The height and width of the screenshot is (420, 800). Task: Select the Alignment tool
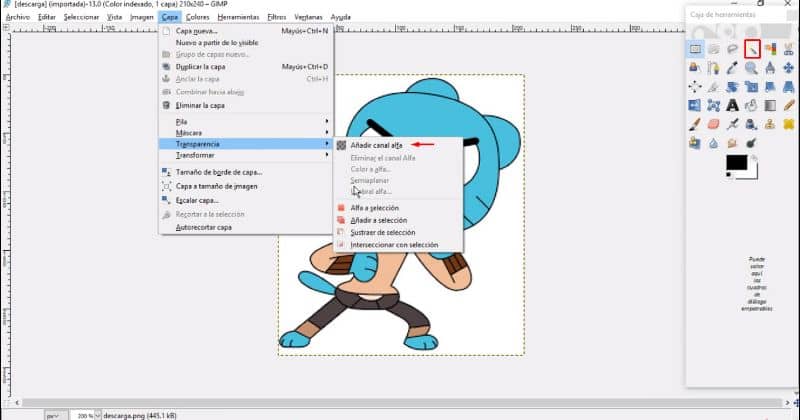pos(695,86)
